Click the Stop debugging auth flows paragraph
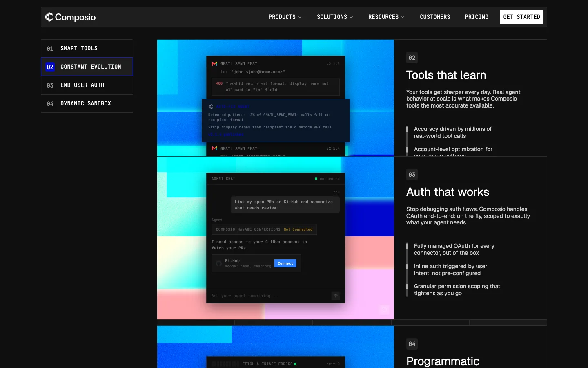The image size is (588, 368). click(468, 216)
